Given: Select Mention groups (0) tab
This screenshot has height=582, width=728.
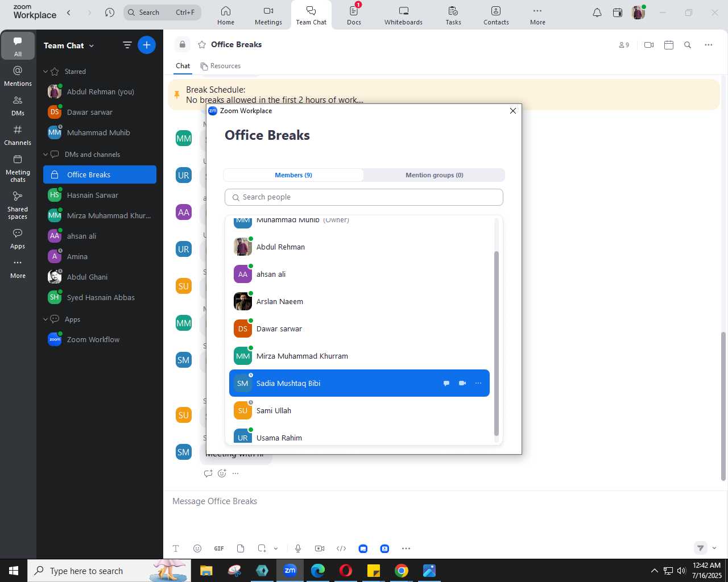Looking at the screenshot, I should coord(434,175).
